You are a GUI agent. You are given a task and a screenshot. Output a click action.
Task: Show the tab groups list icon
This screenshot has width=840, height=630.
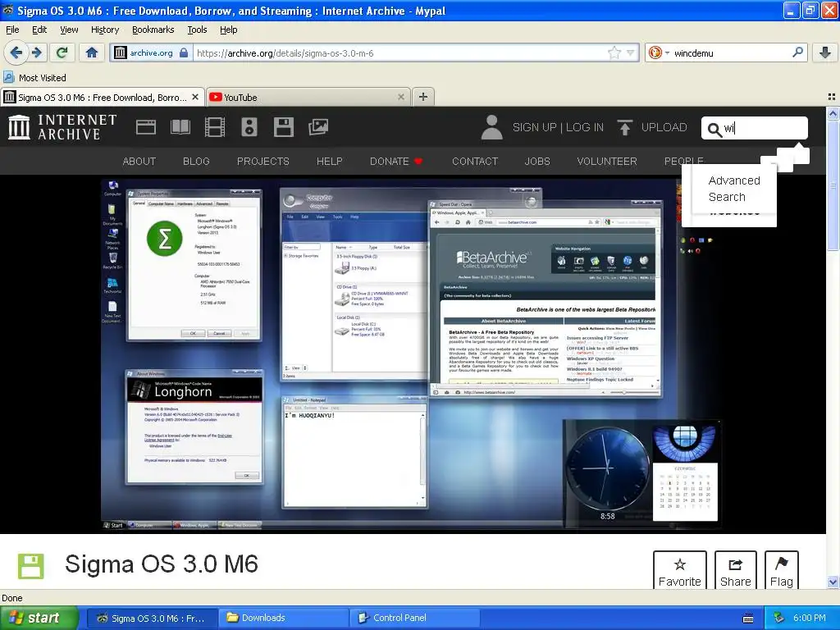coord(832,97)
